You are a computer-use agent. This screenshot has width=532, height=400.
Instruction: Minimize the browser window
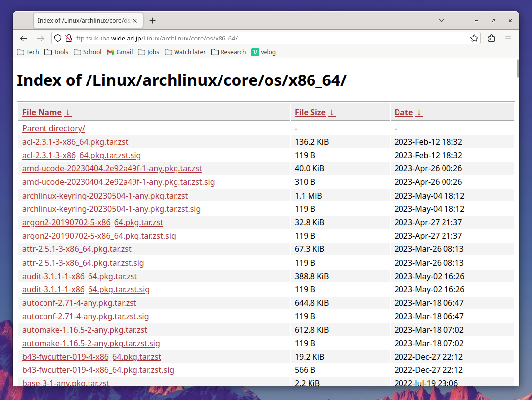point(476,21)
